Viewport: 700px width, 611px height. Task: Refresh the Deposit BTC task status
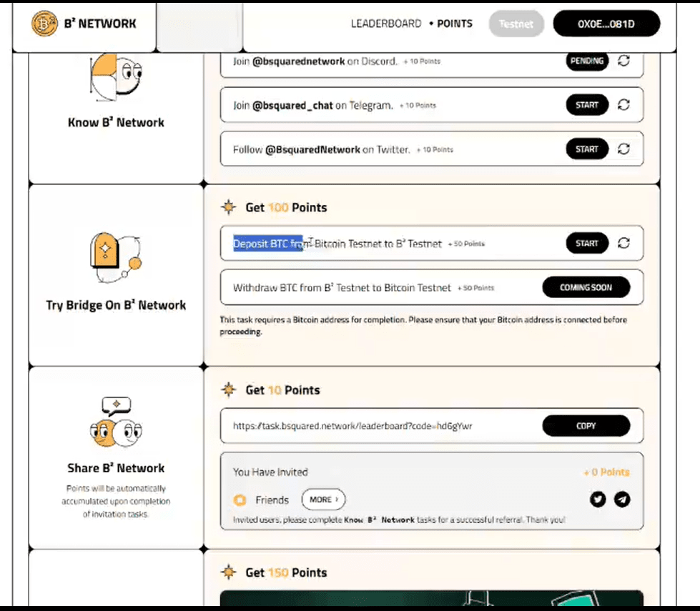(623, 243)
